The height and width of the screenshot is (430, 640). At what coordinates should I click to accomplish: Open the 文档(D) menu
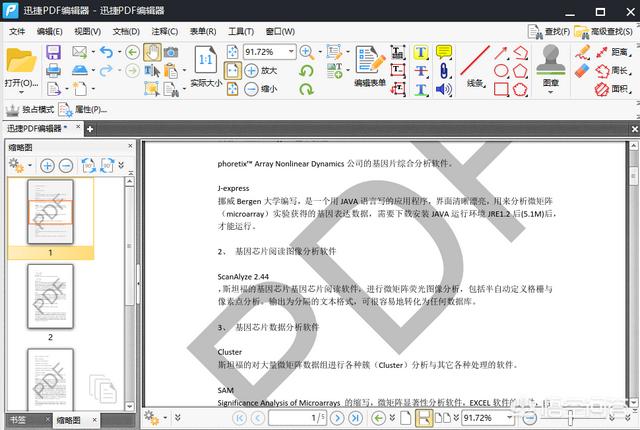tap(126, 31)
